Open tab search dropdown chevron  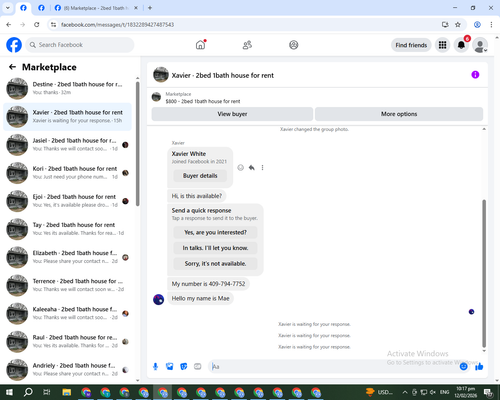[7, 8]
